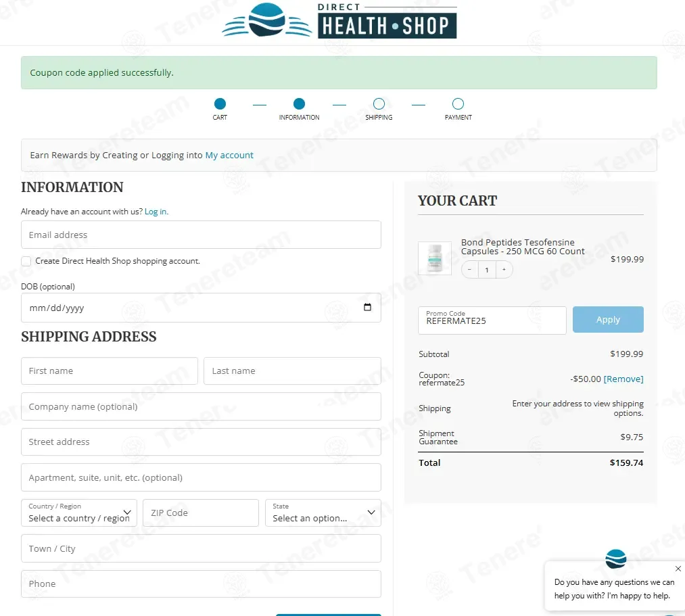Click the DOB date field
Image resolution: width=685 pixels, height=616 pixels.
coord(201,308)
